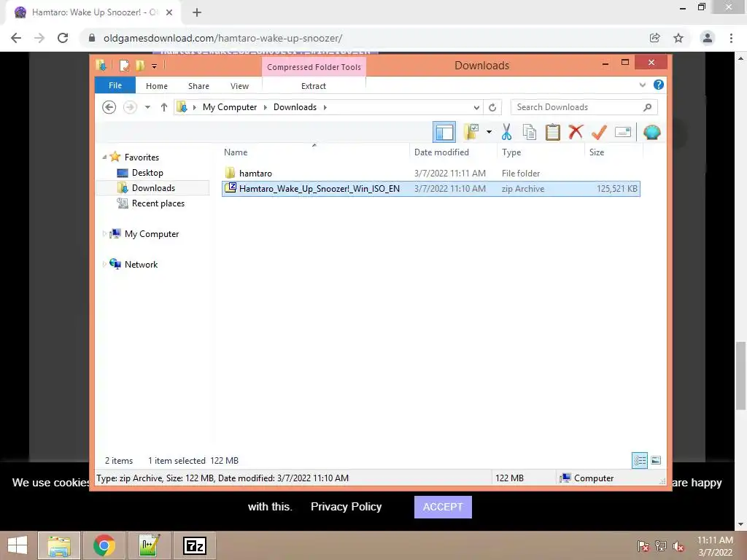This screenshot has width=747, height=560.
Task: Bookmark this page with the star icon
Action: coord(678,38)
